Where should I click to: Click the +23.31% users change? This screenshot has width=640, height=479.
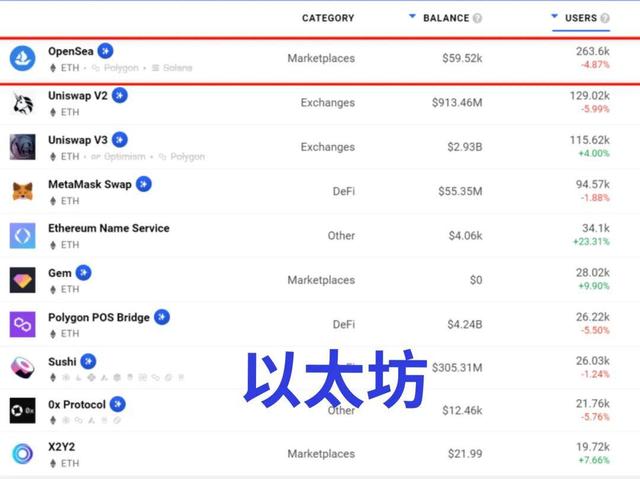[591, 242]
